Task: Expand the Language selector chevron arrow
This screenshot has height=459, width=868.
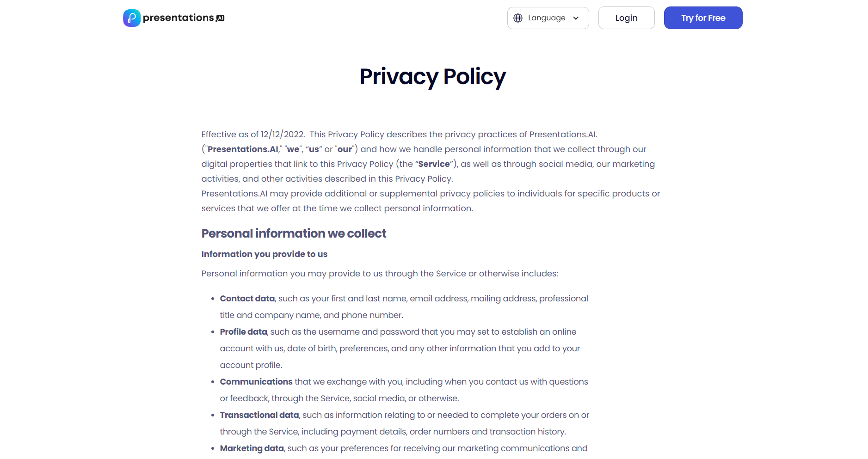Action: pyautogui.click(x=576, y=18)
